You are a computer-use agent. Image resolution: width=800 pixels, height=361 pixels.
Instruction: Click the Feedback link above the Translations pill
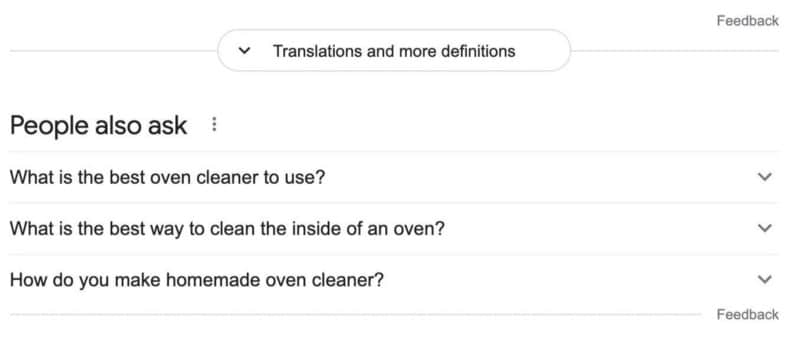pyautogui.click(x=747, y=21)
